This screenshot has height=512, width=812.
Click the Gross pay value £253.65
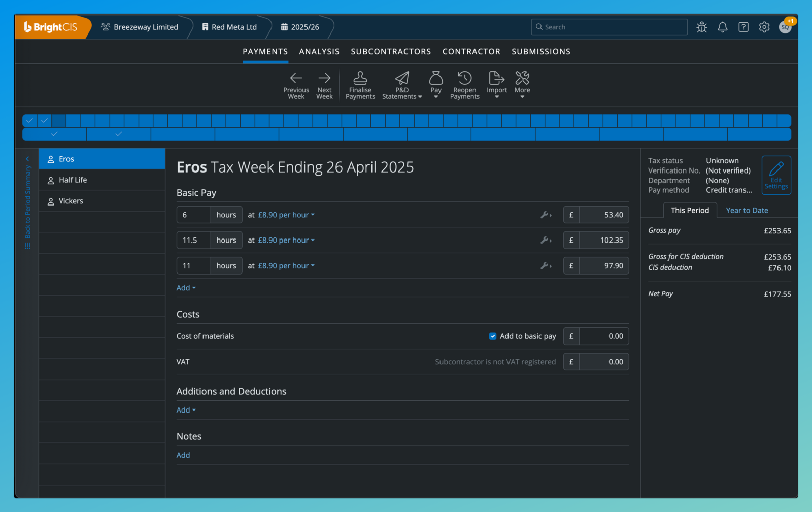[x=777, y=231]
